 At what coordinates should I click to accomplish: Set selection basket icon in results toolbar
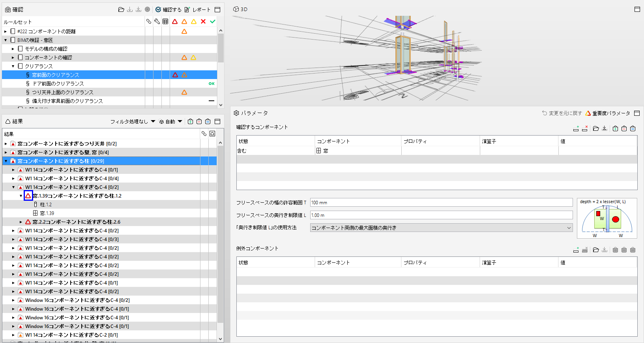(x=208, y=121)
